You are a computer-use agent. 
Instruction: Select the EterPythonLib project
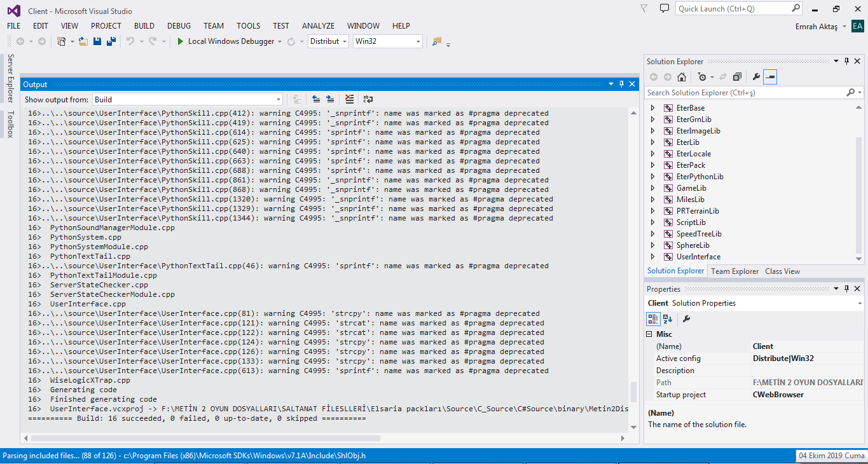pos(699,177)
